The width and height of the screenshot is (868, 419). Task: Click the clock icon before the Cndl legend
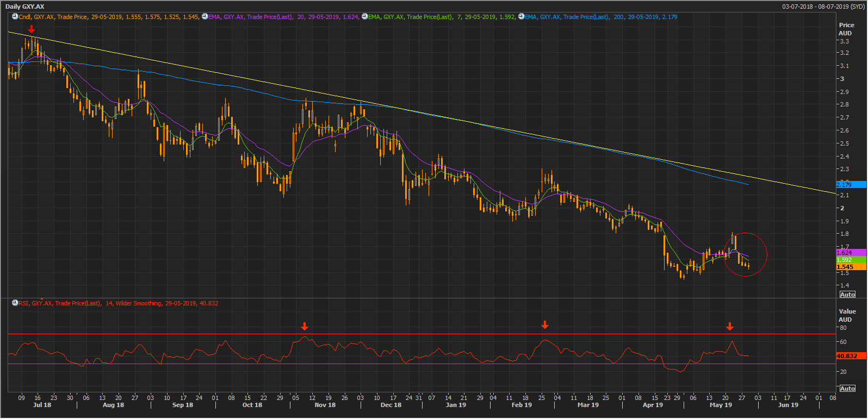point(15,17)
